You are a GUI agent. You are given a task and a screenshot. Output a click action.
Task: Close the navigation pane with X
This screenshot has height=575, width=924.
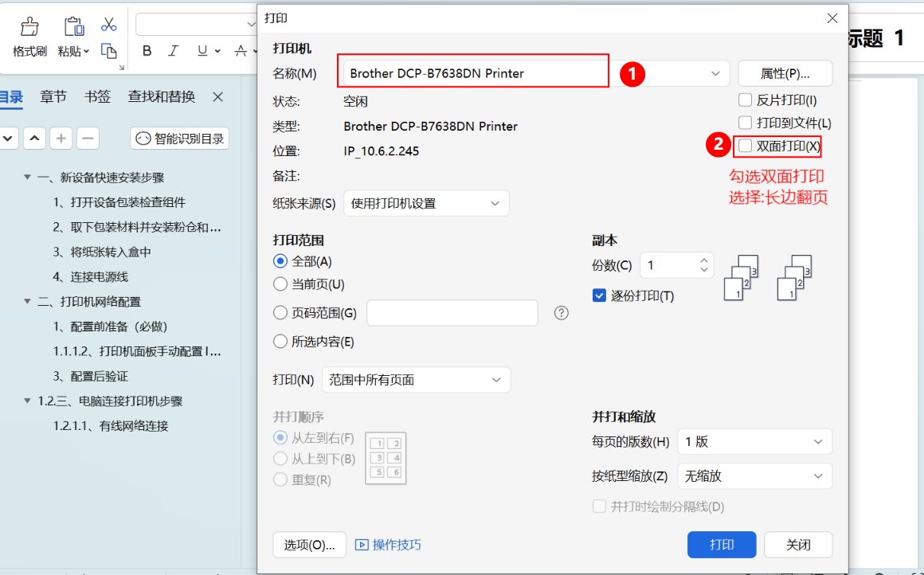pos(217,96)
